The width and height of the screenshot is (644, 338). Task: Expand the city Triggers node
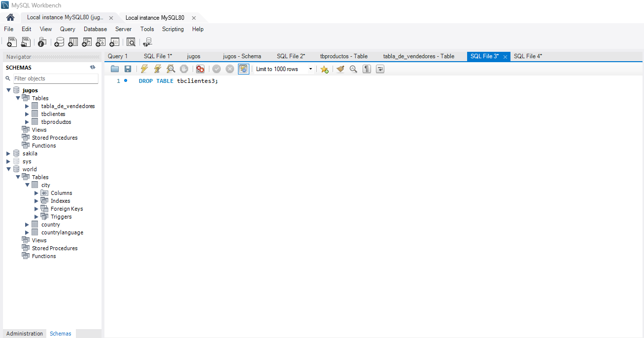[x=36, y=217]
